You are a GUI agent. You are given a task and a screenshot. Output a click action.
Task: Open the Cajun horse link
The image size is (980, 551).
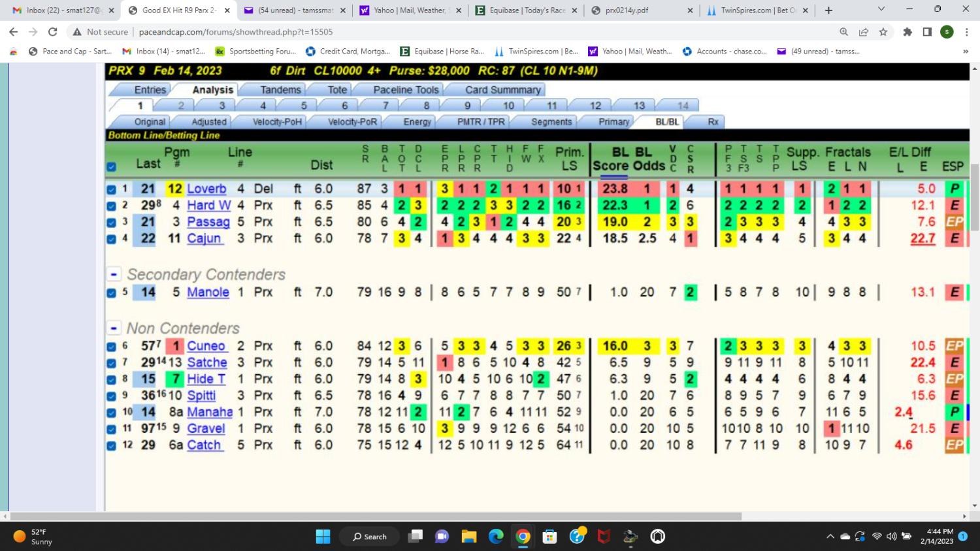click(204, 238)
